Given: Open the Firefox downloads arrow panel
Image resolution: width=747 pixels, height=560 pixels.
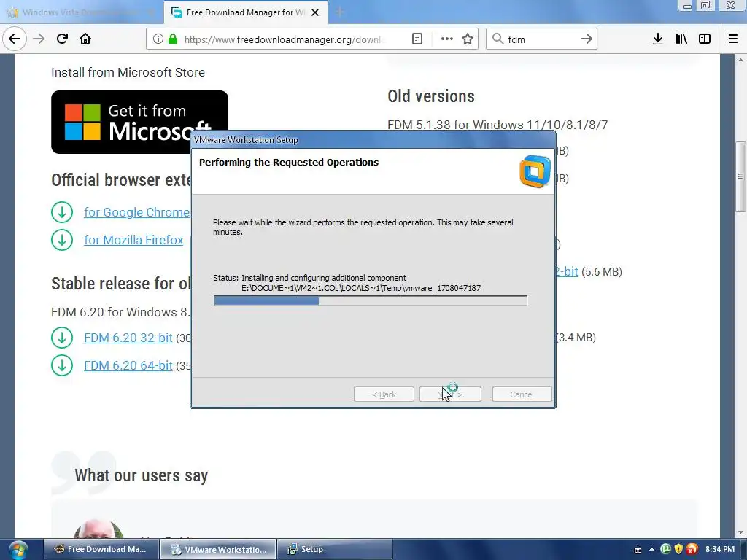Looking at the screenshot, I should coord(658,39).
